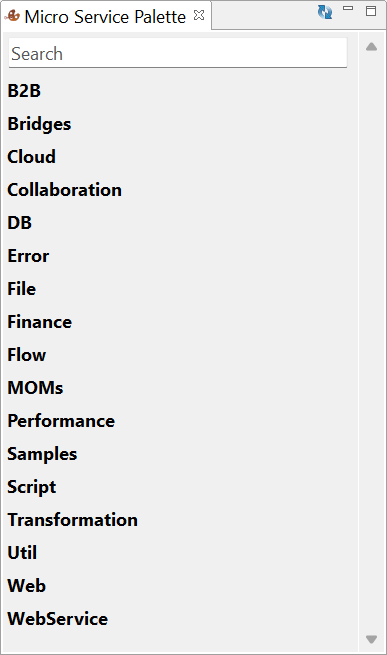This screenshot has width=387, height=655.
Task: Click the Micro Service Palette tab icon
Action: pos(12,16)
